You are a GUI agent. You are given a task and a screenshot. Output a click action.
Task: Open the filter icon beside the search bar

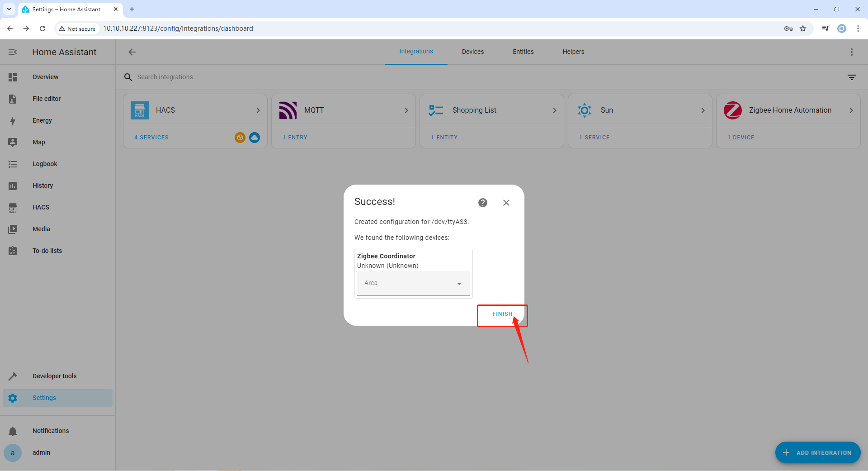point(851,77)
